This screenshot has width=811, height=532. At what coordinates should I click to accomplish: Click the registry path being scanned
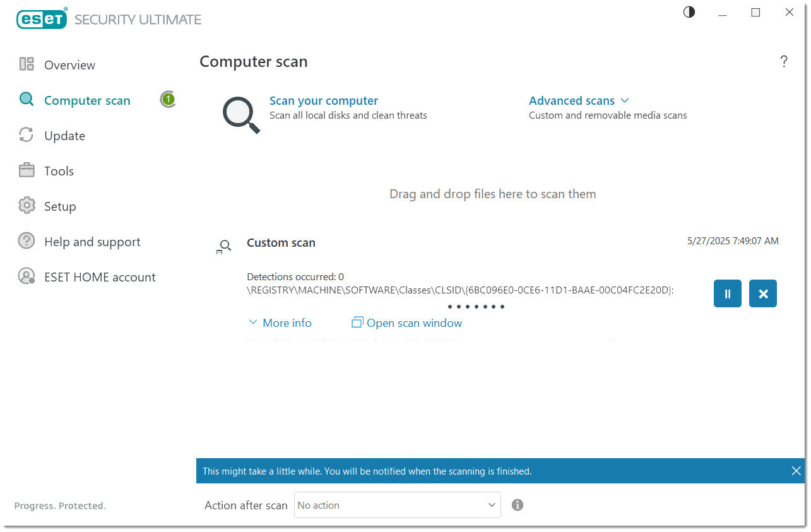tap(460, 290)
